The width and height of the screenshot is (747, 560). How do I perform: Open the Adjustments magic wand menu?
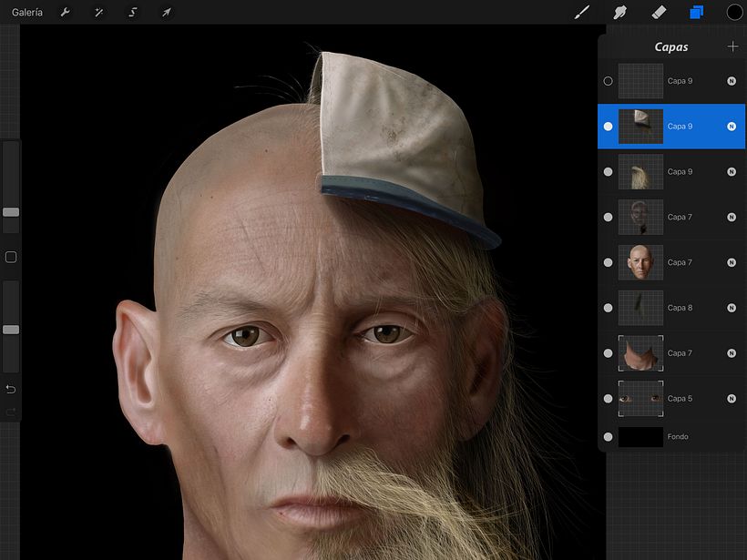tap(98, 13)
